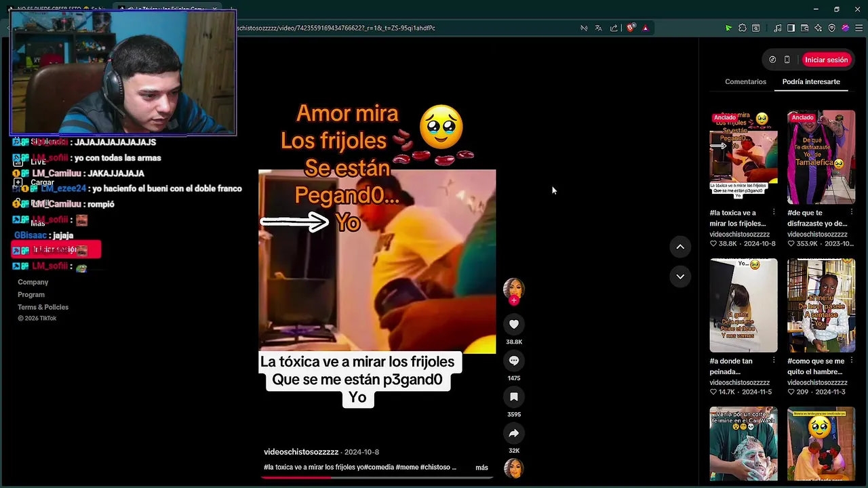This screenshot has height=488, width=868.
Task: Click the 38.8K likes under first thumbnail
Action: [723, 243]
